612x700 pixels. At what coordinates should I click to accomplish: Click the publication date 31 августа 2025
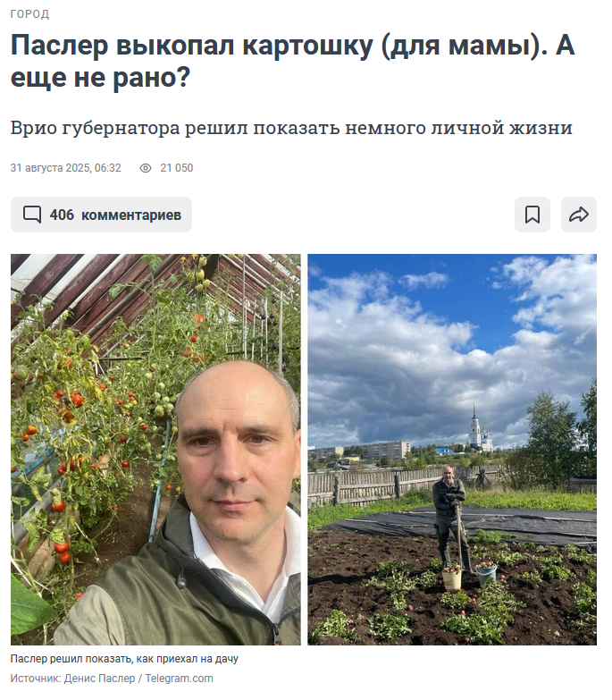[65, 168]
